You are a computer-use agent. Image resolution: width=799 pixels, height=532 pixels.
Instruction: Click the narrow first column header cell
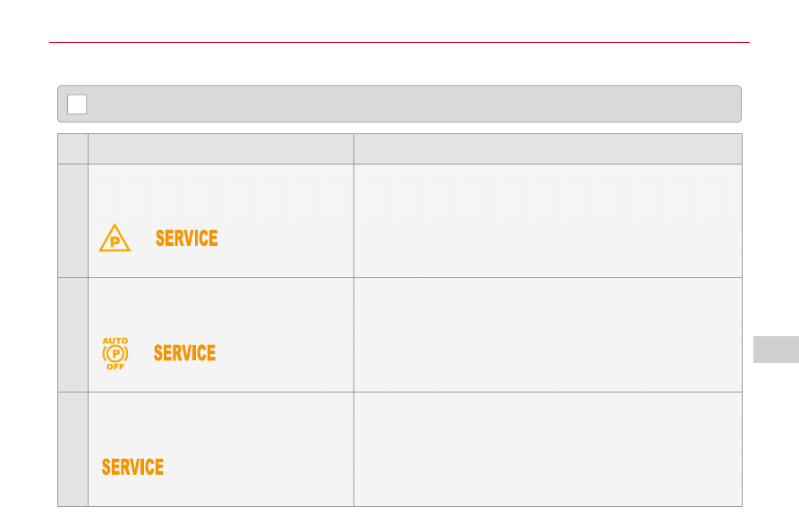(72, 148)
